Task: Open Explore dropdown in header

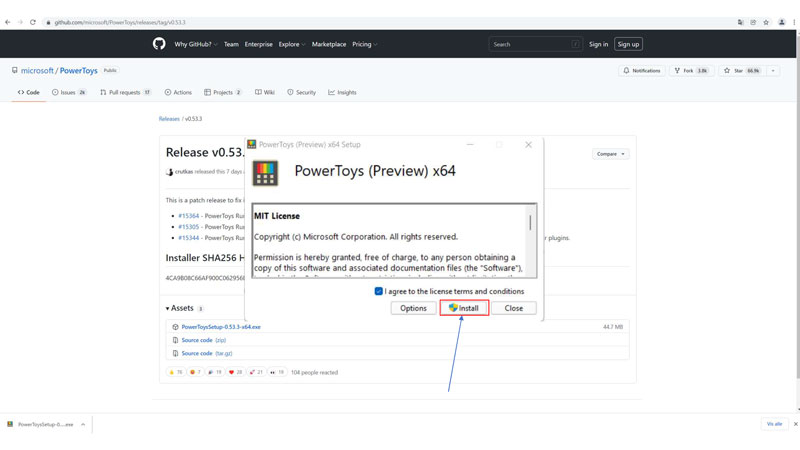Action: [292, 44]
